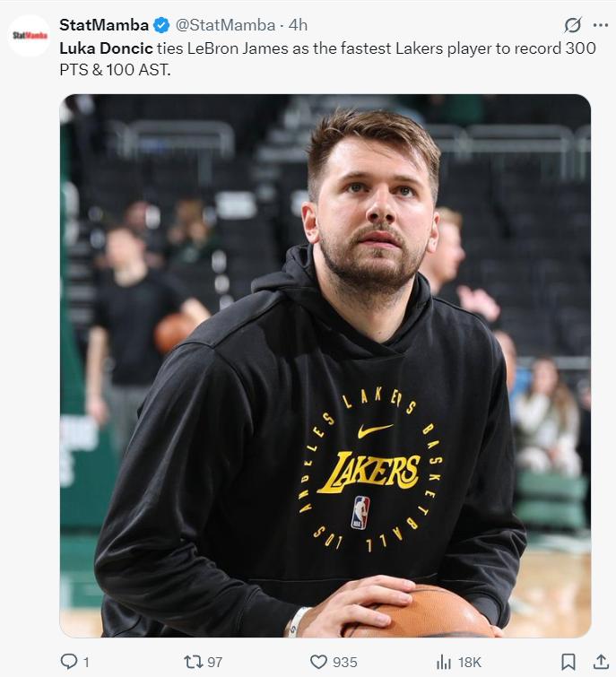Viewport: 616px width, 677px height.
Task: Click the reply speech bubble icon
Action: point(69,662)
